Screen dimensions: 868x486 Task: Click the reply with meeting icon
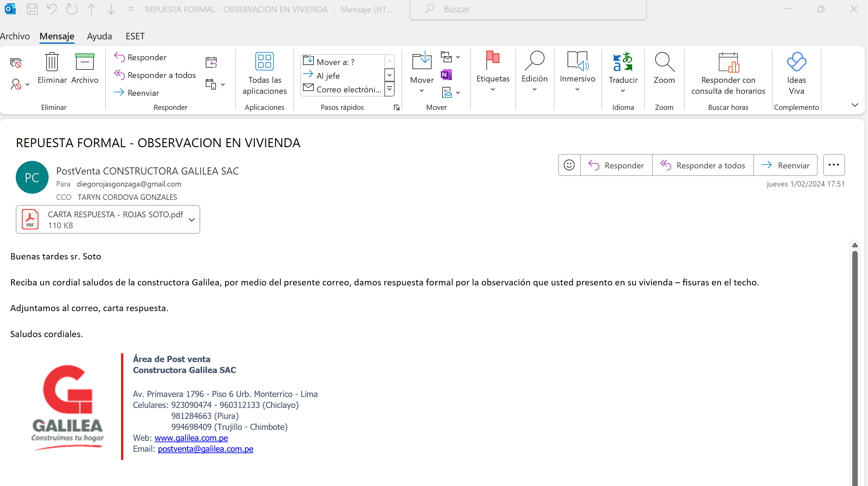(x=211, y=62)
